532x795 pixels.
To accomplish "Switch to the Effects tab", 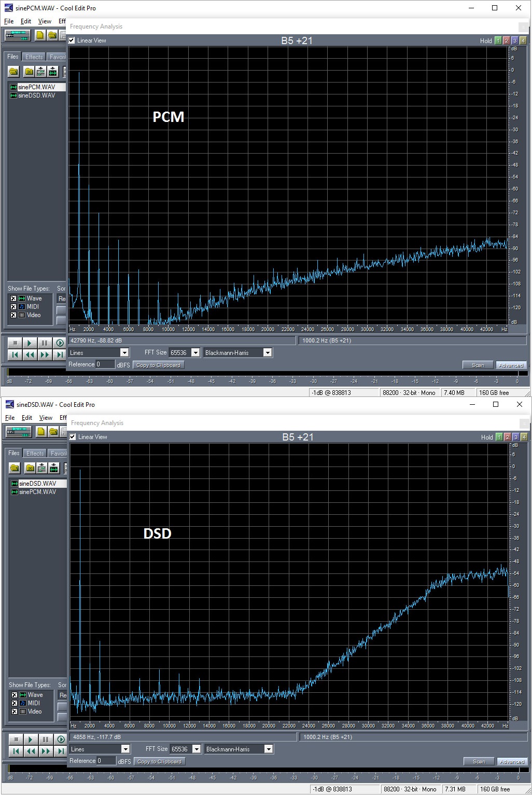I will pos(33,57).
